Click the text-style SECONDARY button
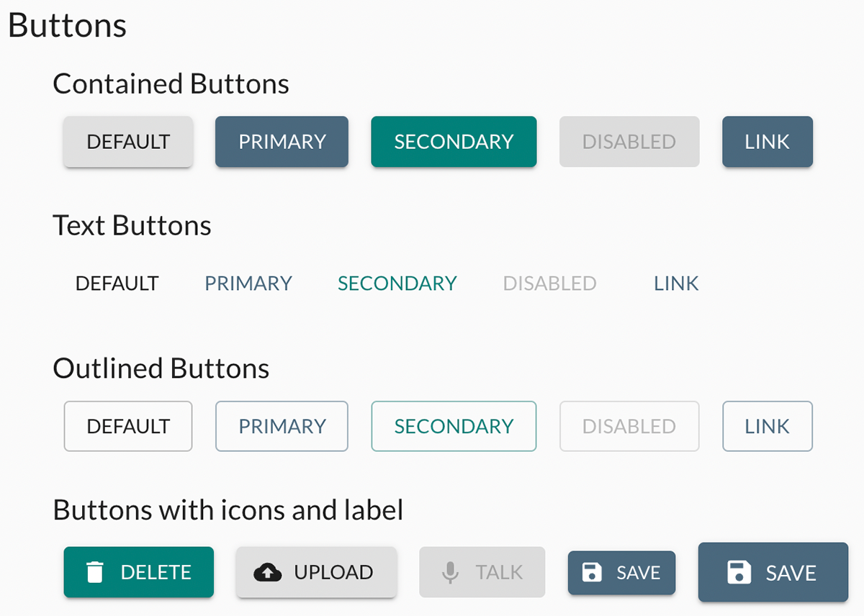The height and width of the screenshot is (616, 864). tap(397, 284)
